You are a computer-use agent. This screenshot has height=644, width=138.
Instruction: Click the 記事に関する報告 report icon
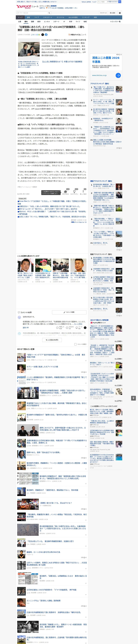pos(24,194)
